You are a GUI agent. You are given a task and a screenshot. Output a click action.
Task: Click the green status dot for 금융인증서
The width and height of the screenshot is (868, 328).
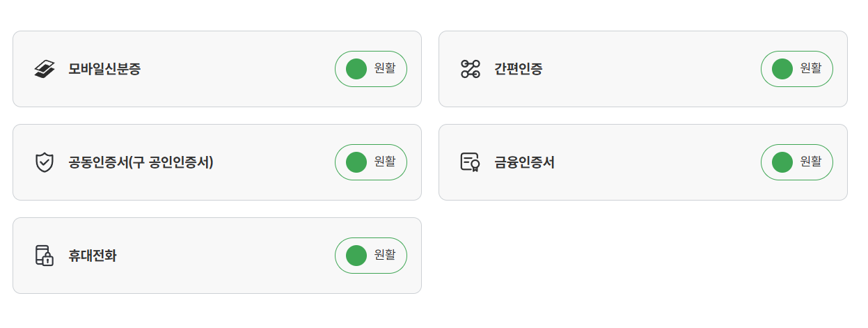pos(782,162)
